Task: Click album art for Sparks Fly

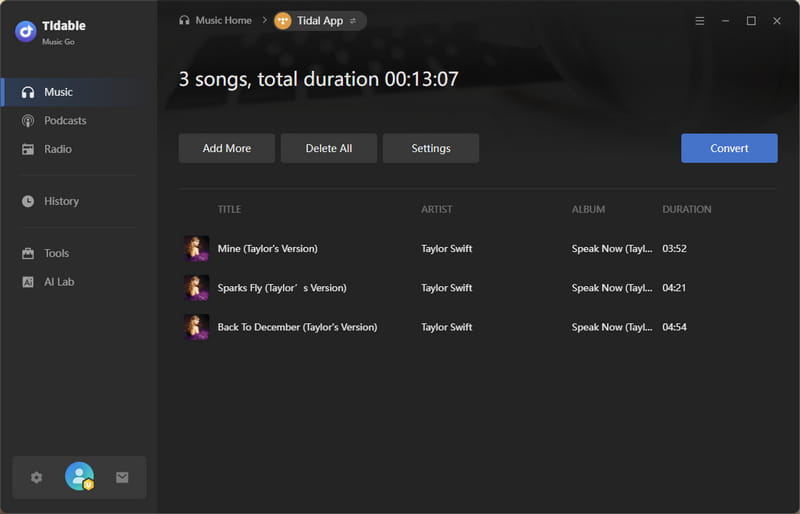Action: pyautogui.click(x=196, y=288)
